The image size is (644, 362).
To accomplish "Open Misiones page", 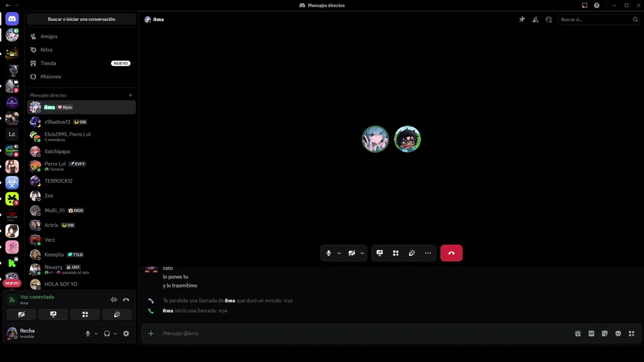I will [x=82, y=76].
